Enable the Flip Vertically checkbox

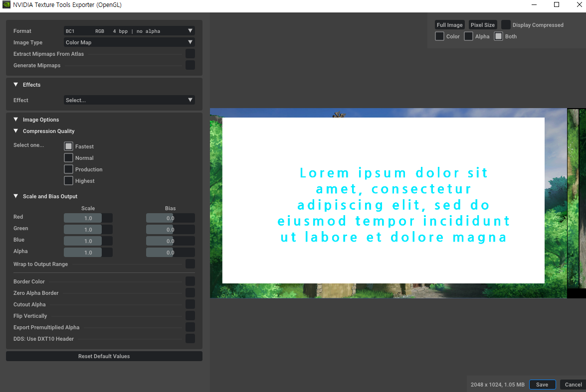[x=190, y=316]
